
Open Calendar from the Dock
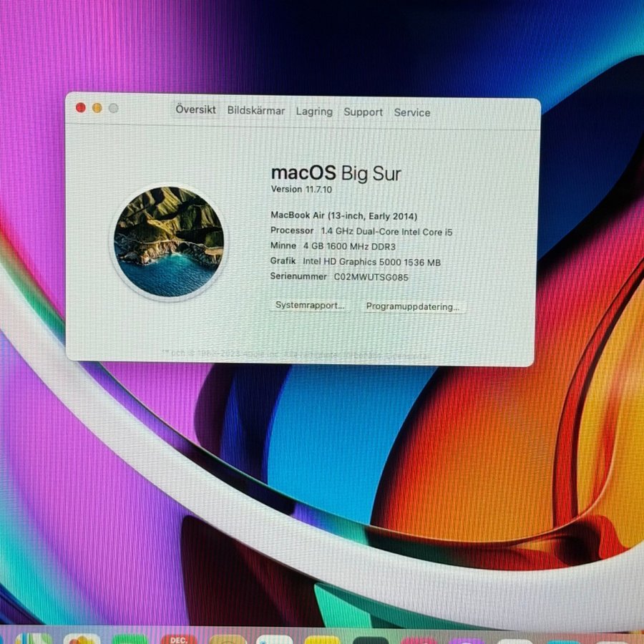click(x=178, y=639)
